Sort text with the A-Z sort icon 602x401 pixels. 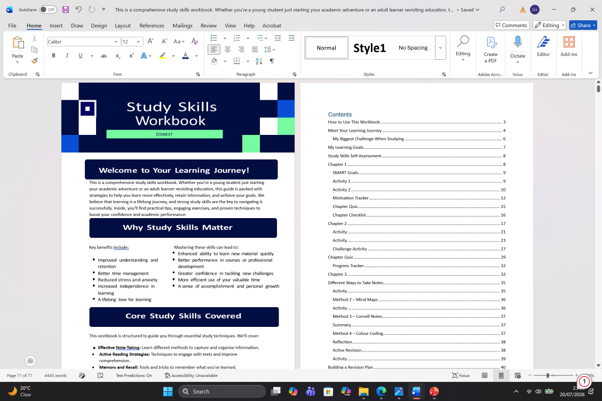pyautogui.click(x=259, y=61)
